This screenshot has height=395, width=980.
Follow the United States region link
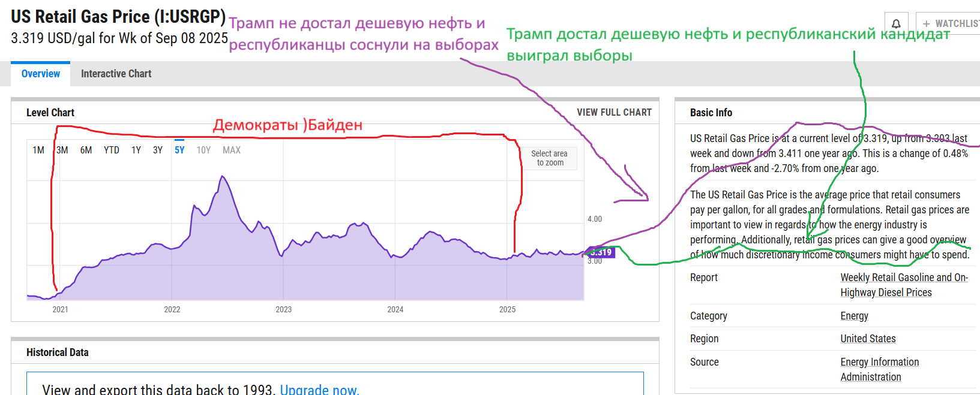(x=868, y=339)
